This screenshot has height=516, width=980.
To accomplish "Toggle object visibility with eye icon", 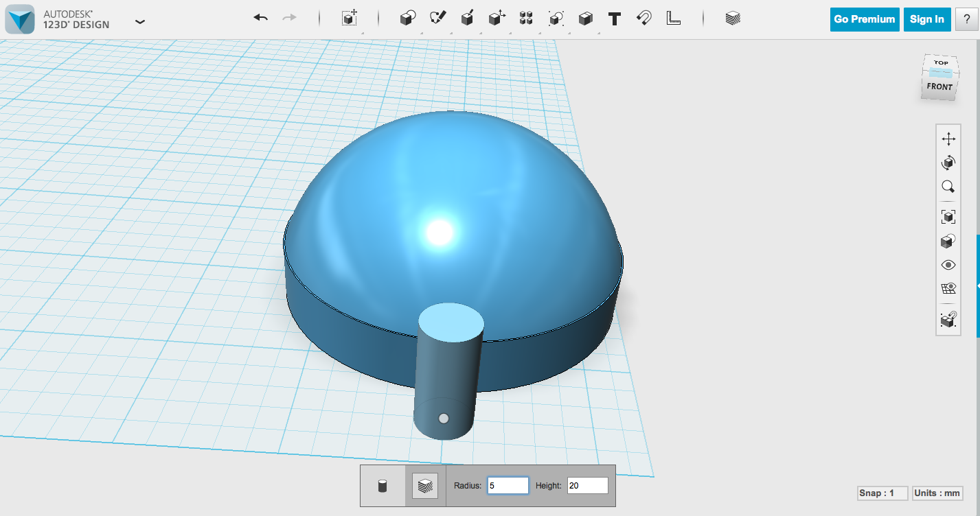I will point(948,266).
